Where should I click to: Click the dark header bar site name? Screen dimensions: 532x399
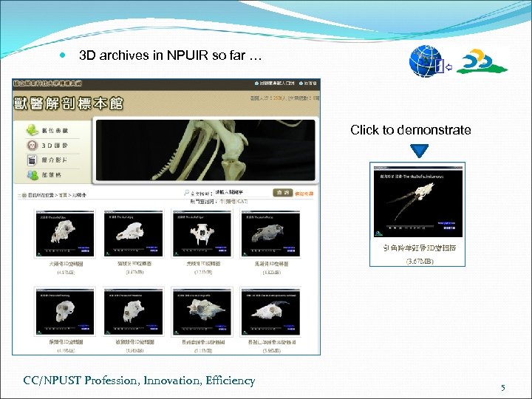pos(47,83)
